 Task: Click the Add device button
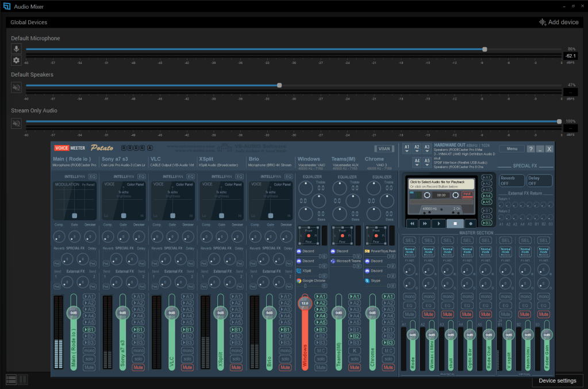(559, 22)
